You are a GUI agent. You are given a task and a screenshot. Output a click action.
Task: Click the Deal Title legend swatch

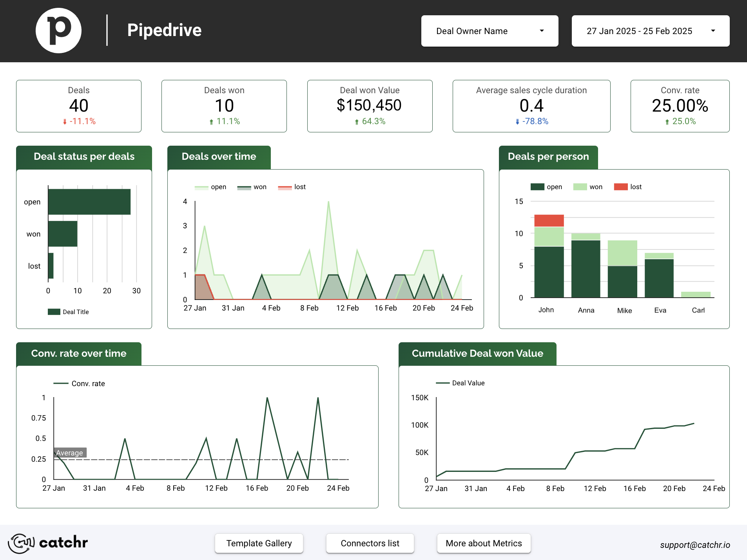(54, 312)
